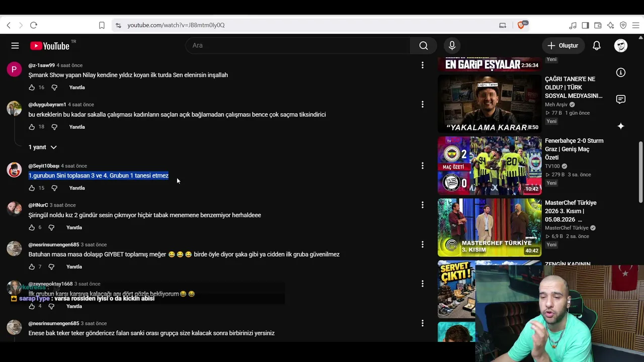Viewport: 644px width, 362px height.
Task: Like the comment from @HNurC
Action: click(x=32, y=228)
